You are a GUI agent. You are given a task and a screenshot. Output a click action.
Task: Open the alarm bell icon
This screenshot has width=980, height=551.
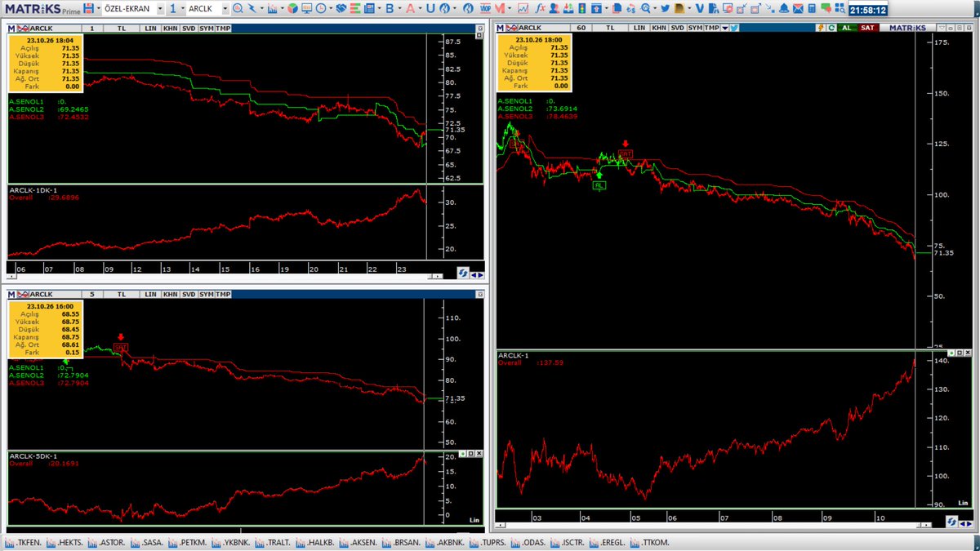pos(783,8)
